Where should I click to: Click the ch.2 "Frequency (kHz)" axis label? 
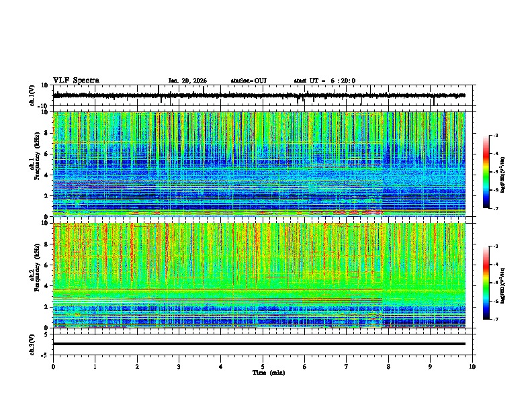point(38,267)
